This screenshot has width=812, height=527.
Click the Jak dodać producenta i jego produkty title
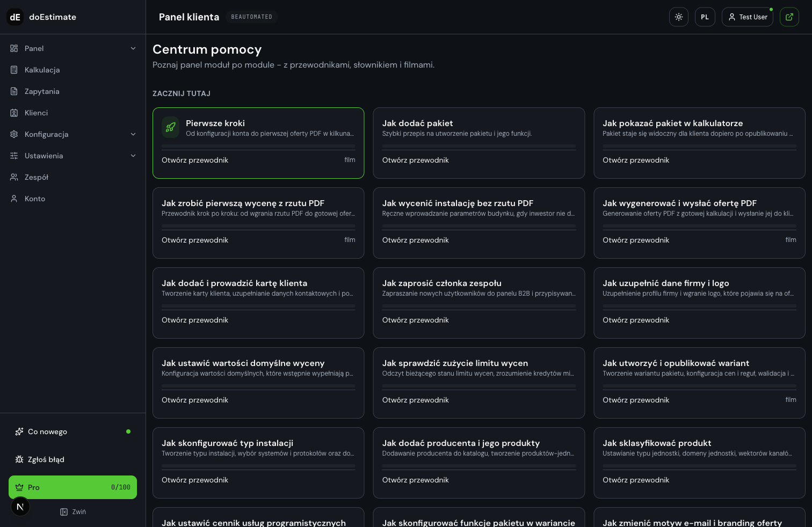point(461,443)
